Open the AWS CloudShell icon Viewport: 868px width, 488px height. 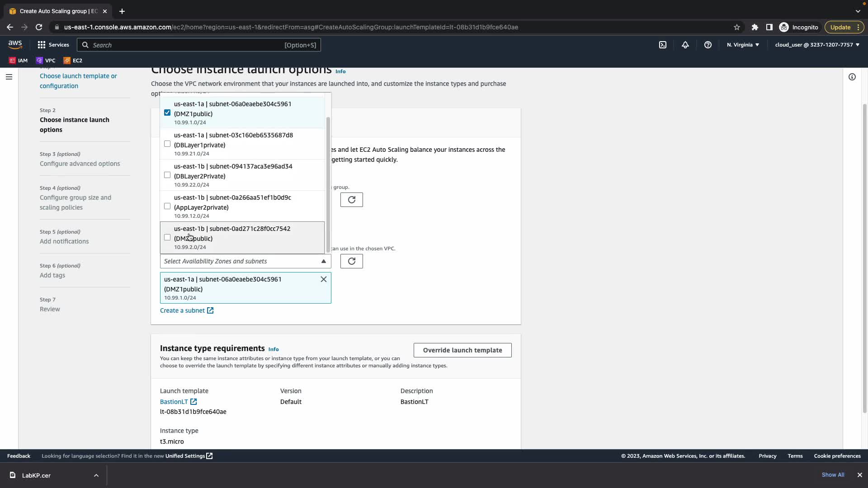[x=663, y=45]
